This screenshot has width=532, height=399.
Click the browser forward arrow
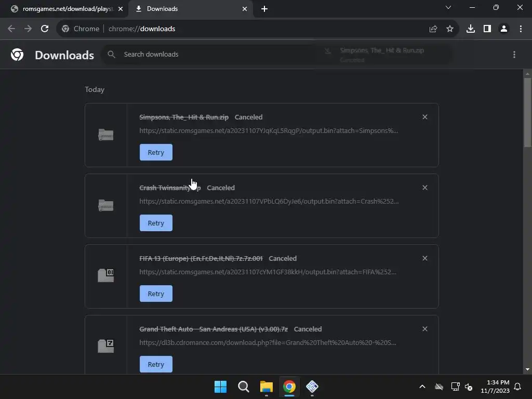(x=28, y=29)
